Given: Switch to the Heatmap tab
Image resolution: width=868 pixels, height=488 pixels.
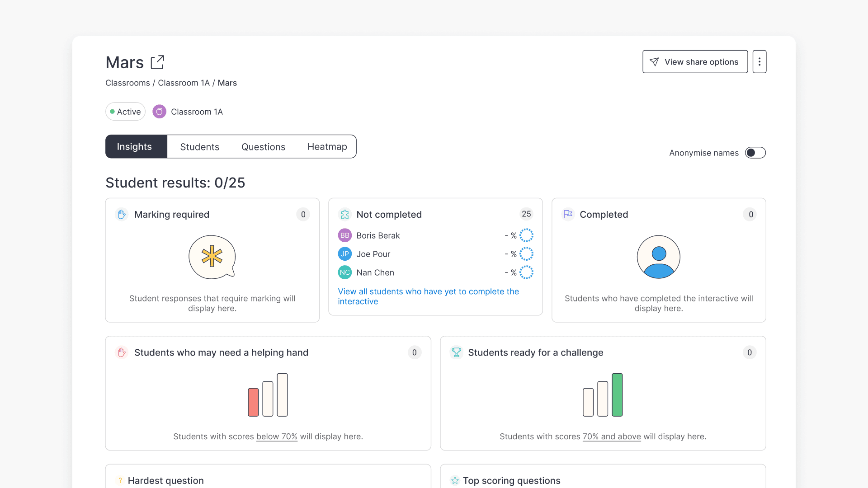Looking at the screenshot, I should [327, 146].
